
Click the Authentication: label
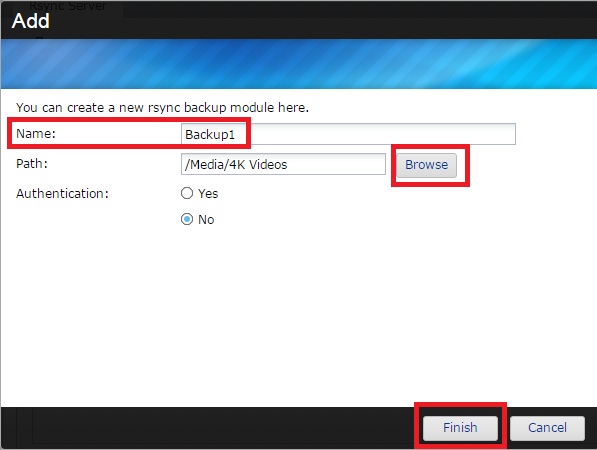coord(62,193)
